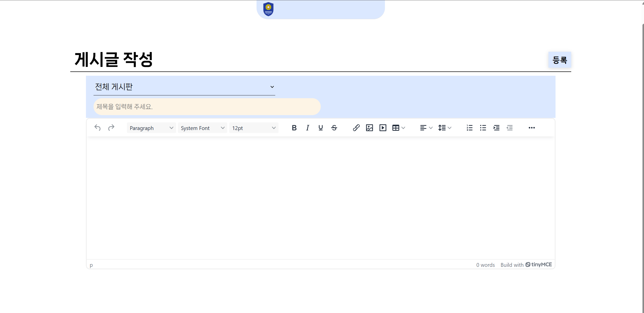Screen dimensions: 644x313
Task: Click the redo arrow icon
Action: click(111, 128)
